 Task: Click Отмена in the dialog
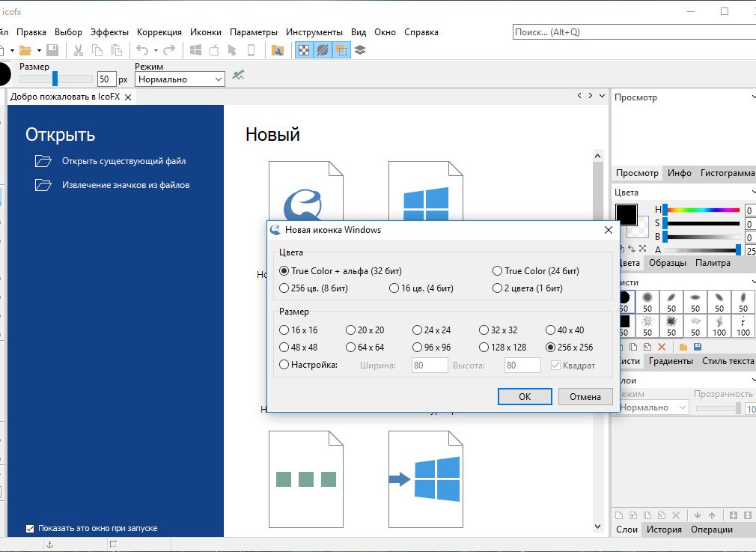pyautogui.click(x=585, y=397)
